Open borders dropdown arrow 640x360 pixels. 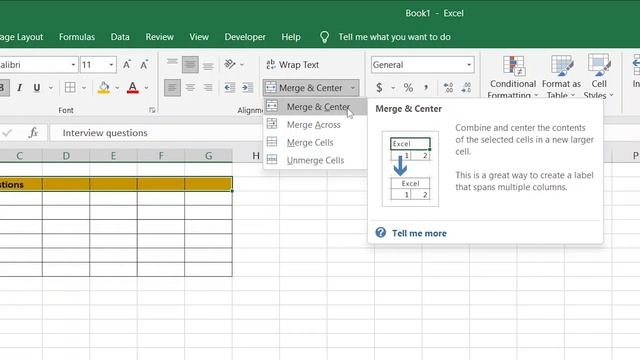point(84,88)
